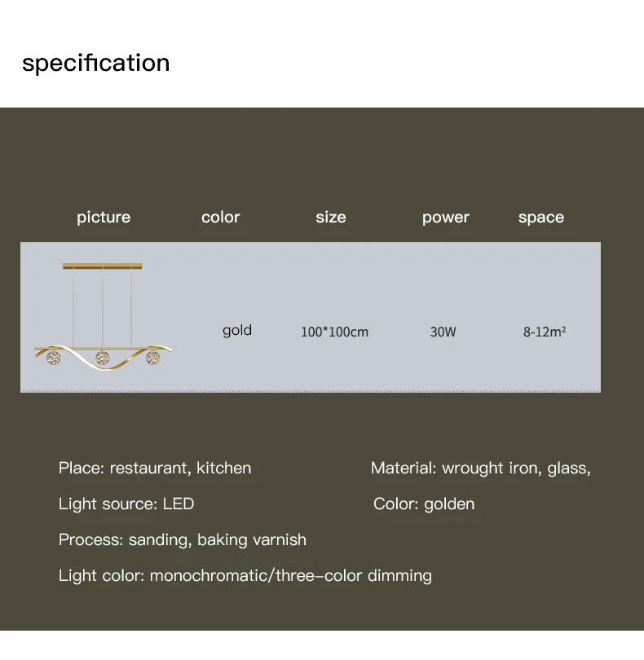This screenshot has width=644, height=660.
Task: Select the "color" column header
Action: (220, 218)
